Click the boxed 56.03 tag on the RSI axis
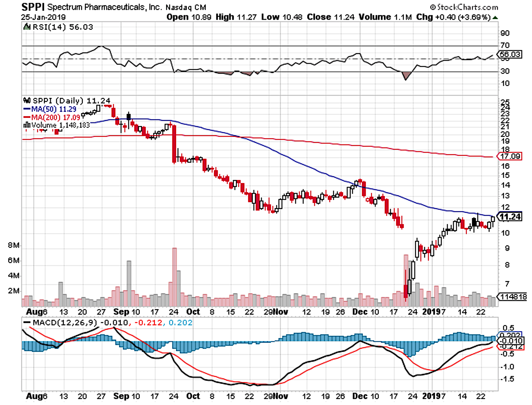Screen dimensions: 532x405 pyautogui.click(x=510, y=54)
